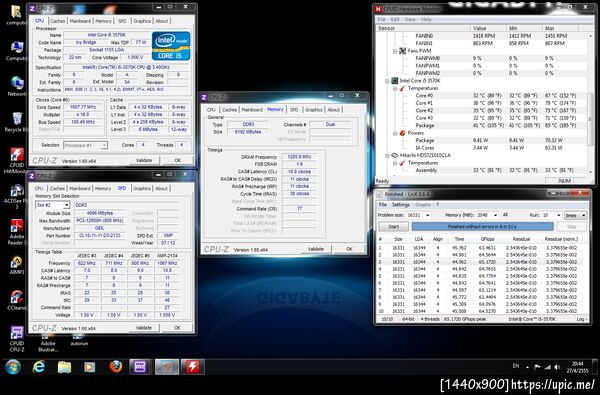Click the taskbar clock showing 20:44
Screen dimensions: 600x395
(x=577, y=367)
